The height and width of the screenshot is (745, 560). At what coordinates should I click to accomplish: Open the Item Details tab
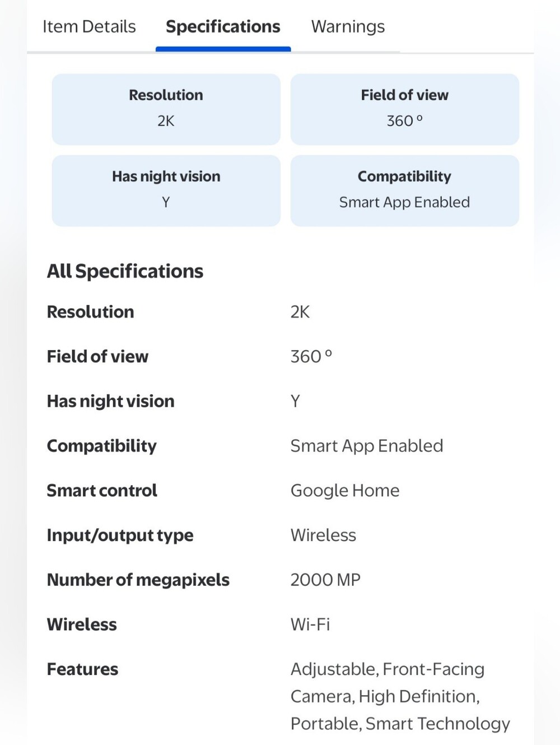pyautogui.click(x=89, y=26)
